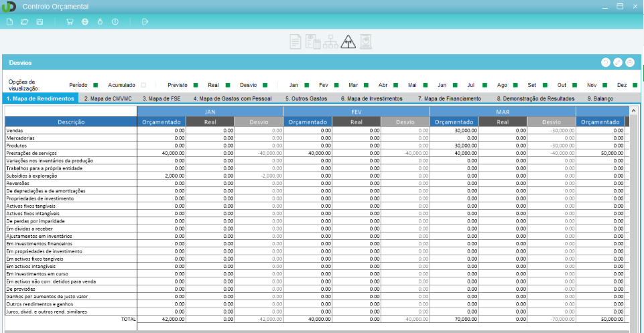644x333 pixels.
Task: Enable the Acumulado checkbox
Action: coord(143,85)
